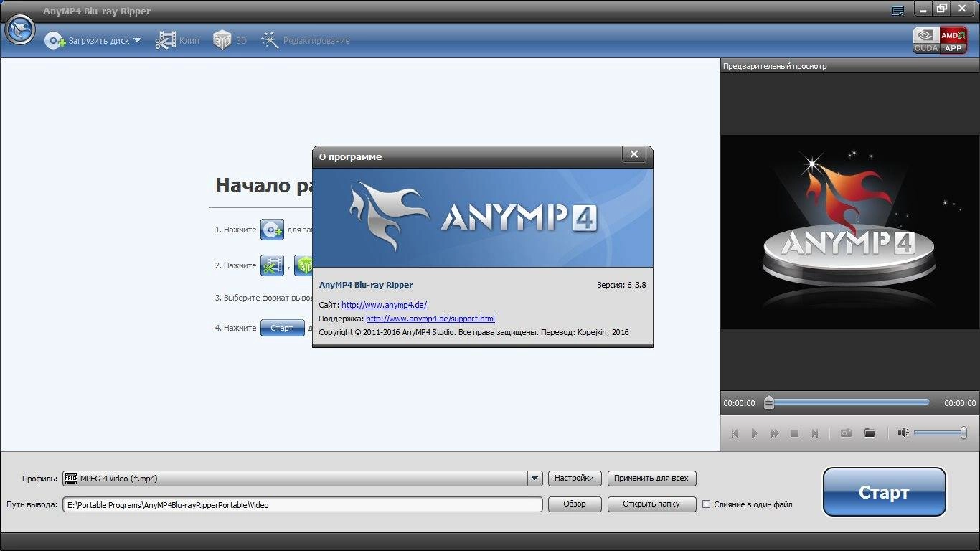
Task: Take a snapshot with the camera icon
Action: (x=846, y=433)
